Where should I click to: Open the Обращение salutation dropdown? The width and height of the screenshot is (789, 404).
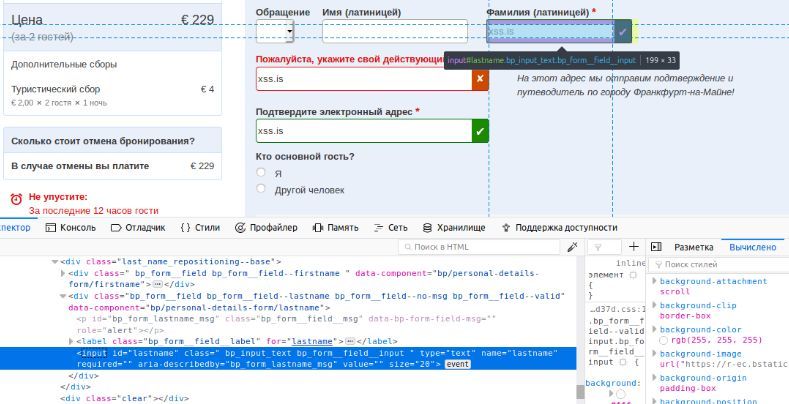(275, 31)
